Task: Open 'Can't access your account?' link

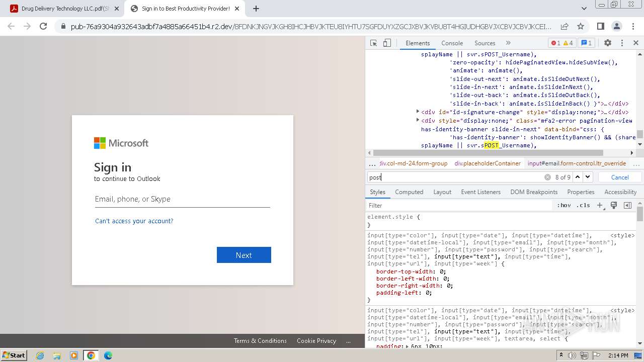Action: click(x=134, y=221)
